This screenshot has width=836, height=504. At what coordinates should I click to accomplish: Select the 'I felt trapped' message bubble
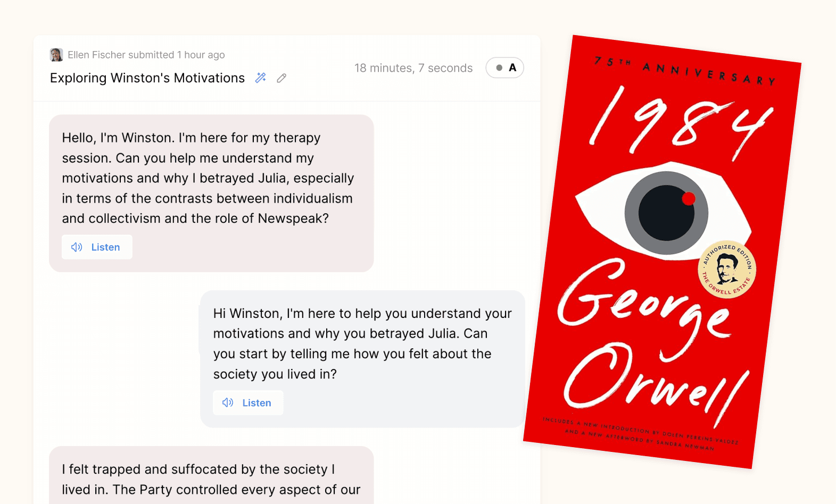coord(211,475)
